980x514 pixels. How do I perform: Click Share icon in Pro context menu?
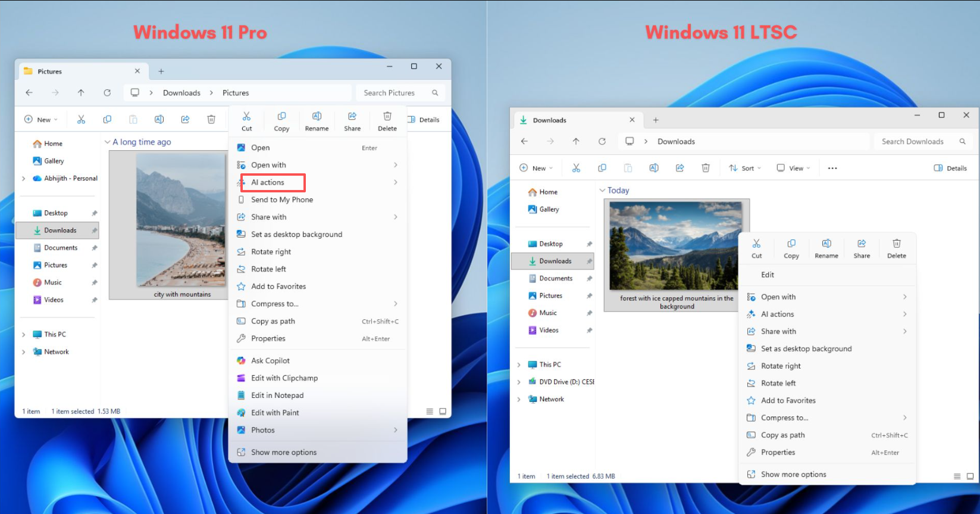[x=352, y=116]
